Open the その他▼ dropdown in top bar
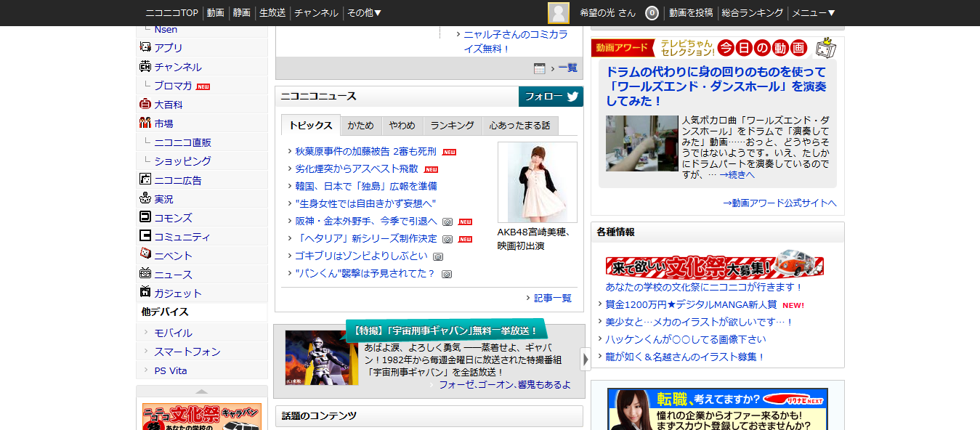Image resolution: width=980 pixels, height=430 pixels. click(364, 13)
